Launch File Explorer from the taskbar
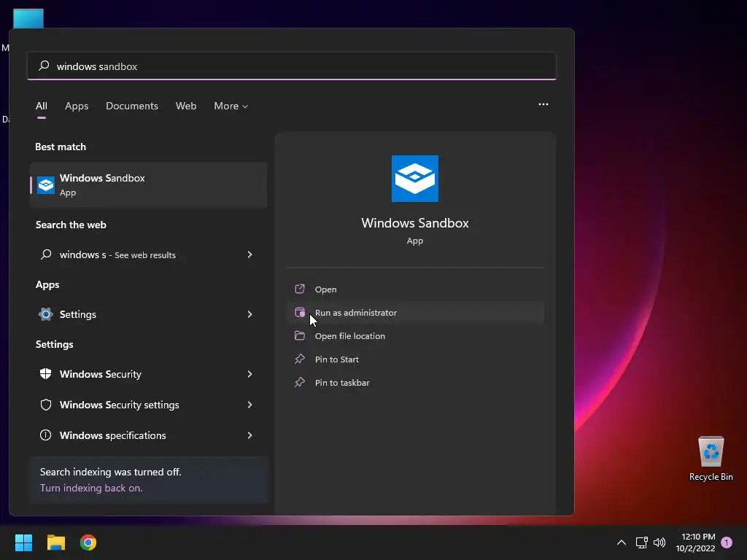Viewport: 747px width, 560px height. tap(55, 542)
